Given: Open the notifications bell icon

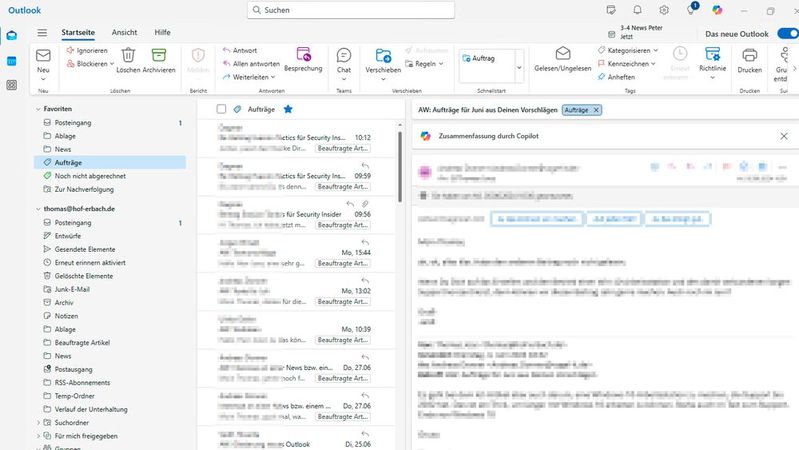Looking at the screenshot, I should click(637, 10).
